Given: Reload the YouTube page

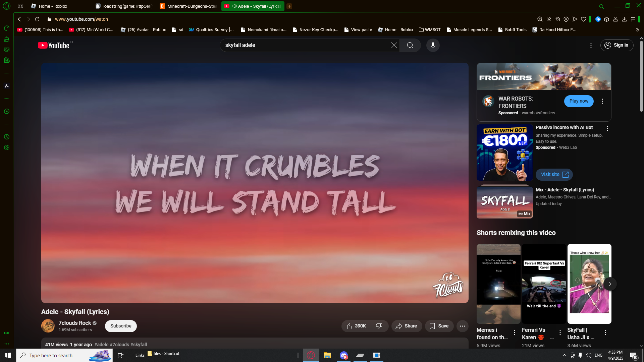Looking at the screenshot, I should tap(37, 19).
